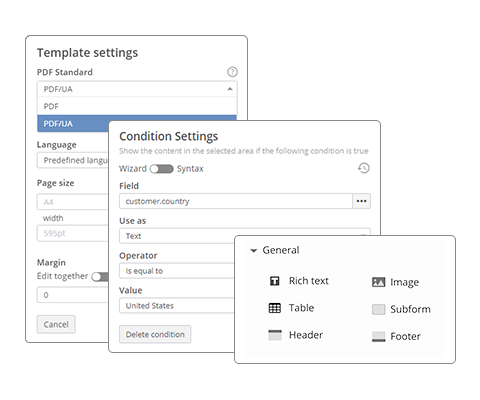Screen dimensions: 480x400
Task: Collapse the PDF Standard dropdown arrow
Action: (x=230, y=89)
